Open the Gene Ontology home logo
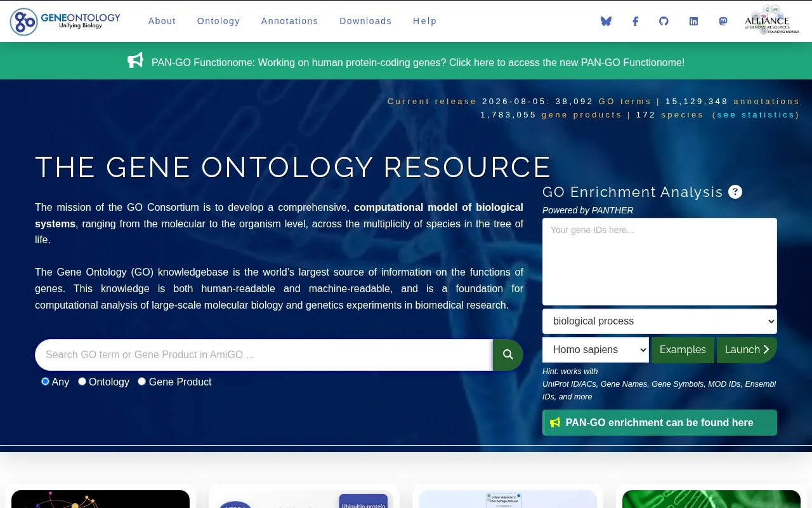The height and width of the screenshot is (508, 812). click(65, 21)
